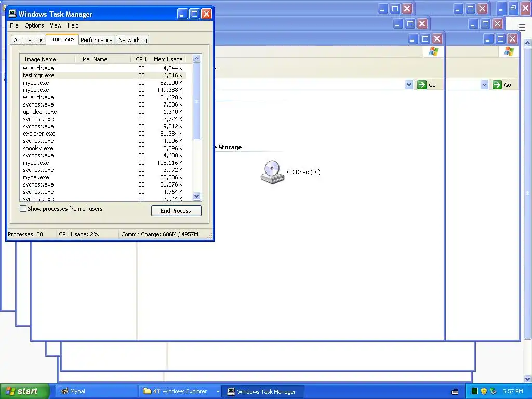This screenshot has height=399, width=532.
Task: Click the on-screen keyboard icon beside the tray
Action: click(x=455, y=392)
